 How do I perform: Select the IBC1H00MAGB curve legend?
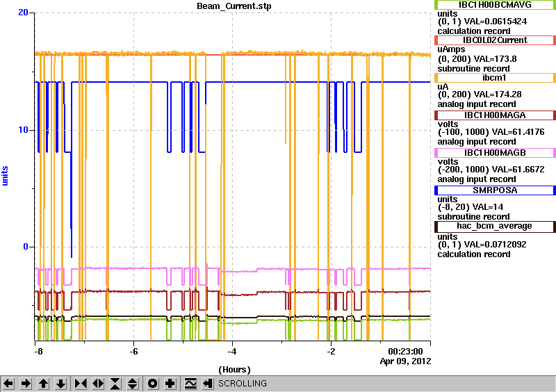point(495,153)
